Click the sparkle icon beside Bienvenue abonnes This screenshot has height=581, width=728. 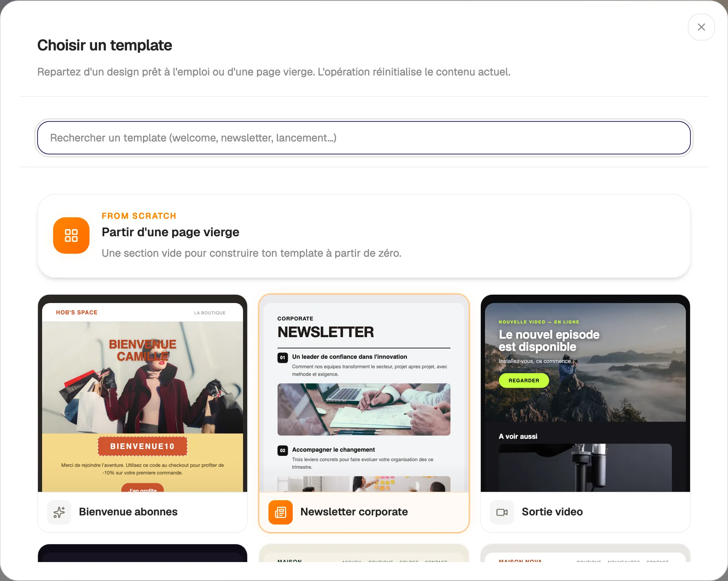pyautogui.click(x=59, y=512)
